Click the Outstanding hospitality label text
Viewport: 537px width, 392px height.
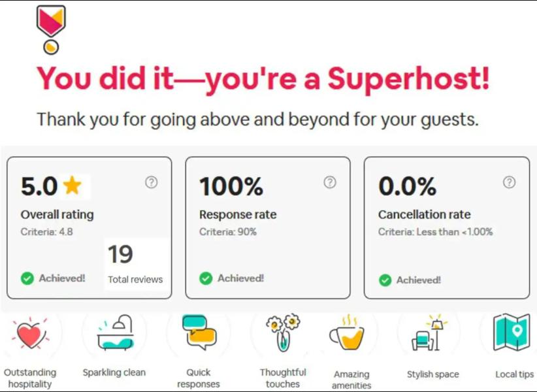tap(30, 378)
